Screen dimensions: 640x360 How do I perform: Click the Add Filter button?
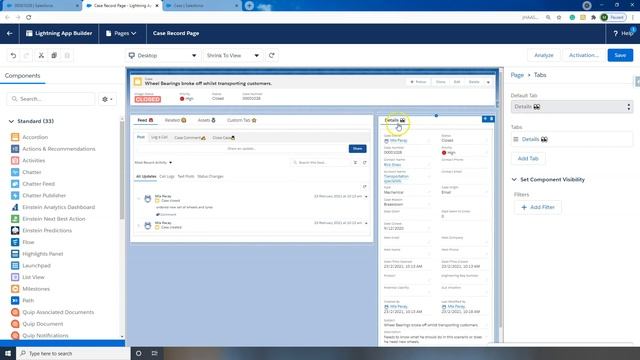point(538,207)
